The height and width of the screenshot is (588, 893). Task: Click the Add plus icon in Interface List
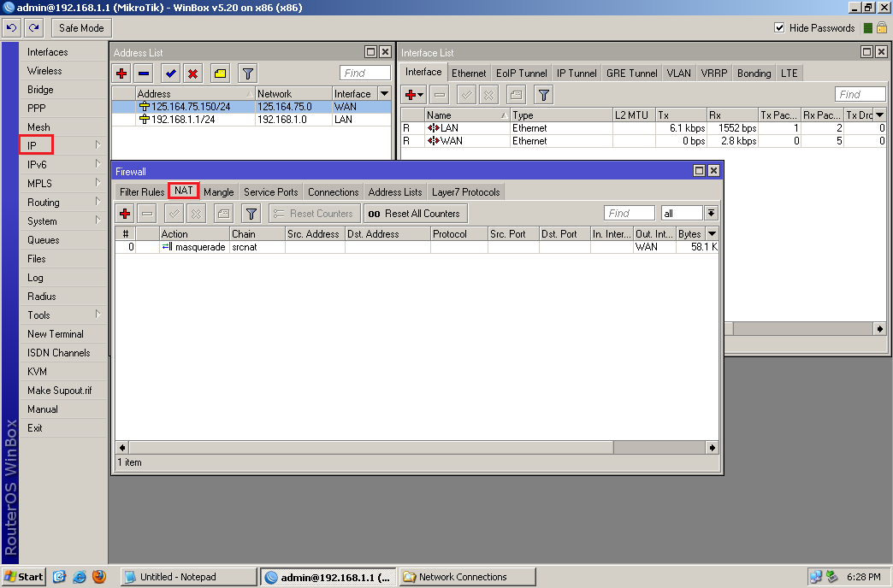[x=413, y=95]
